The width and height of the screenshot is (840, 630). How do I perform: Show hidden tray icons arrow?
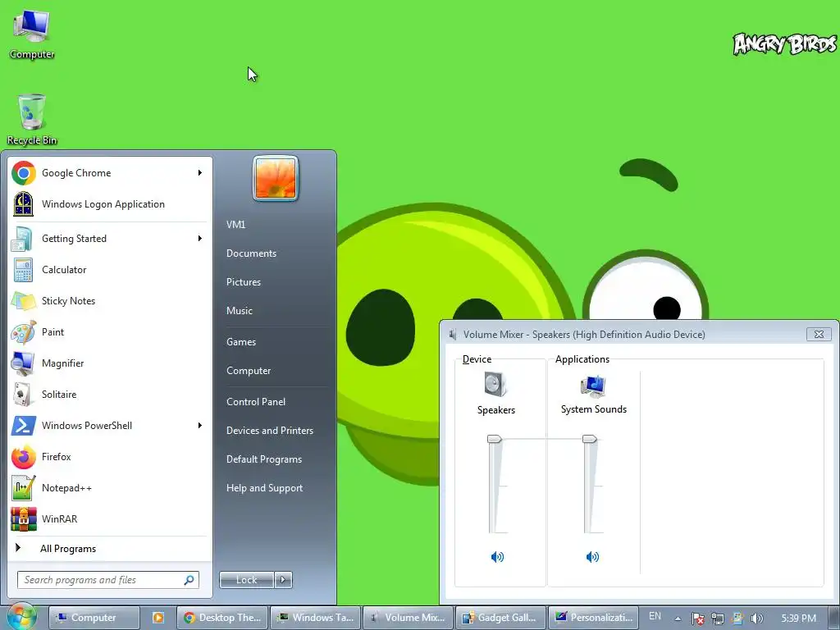coord(678,619)
